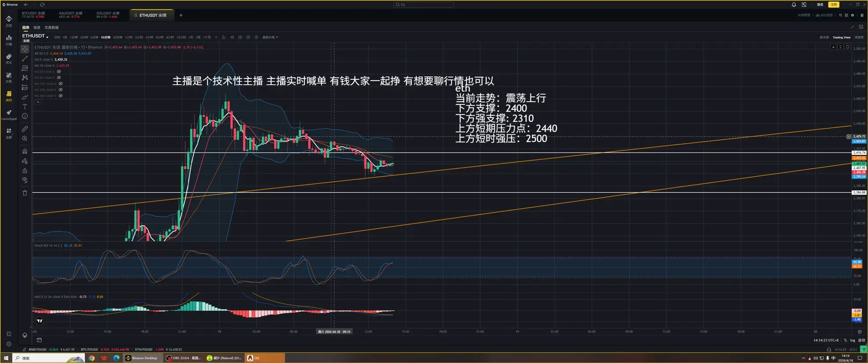This screenshot has height=363, width=868.
Task: Click the white 2,416.74 horizontal line price label
Action: [x=859, y=153]
